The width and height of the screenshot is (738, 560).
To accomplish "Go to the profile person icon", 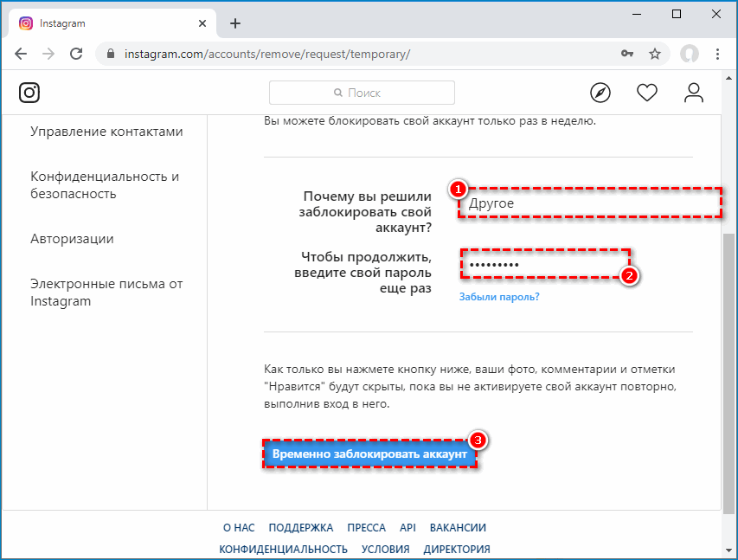I will pos(693,93).
